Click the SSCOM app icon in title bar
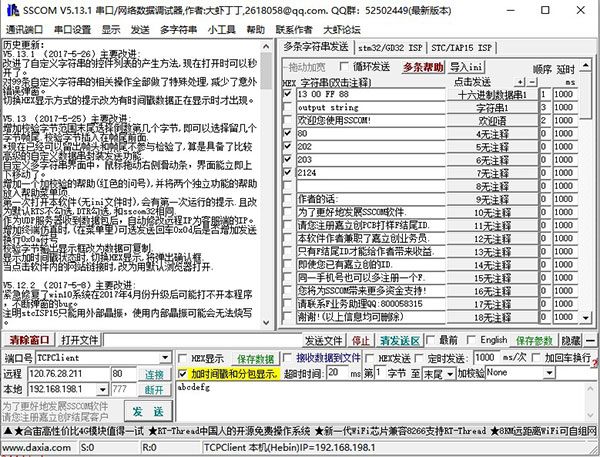The image size is (600, 457). (x=13, y=10)
